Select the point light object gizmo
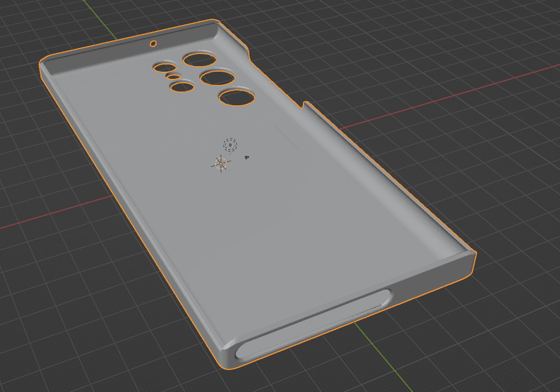560x392 pixels. (x=231, y=145)
